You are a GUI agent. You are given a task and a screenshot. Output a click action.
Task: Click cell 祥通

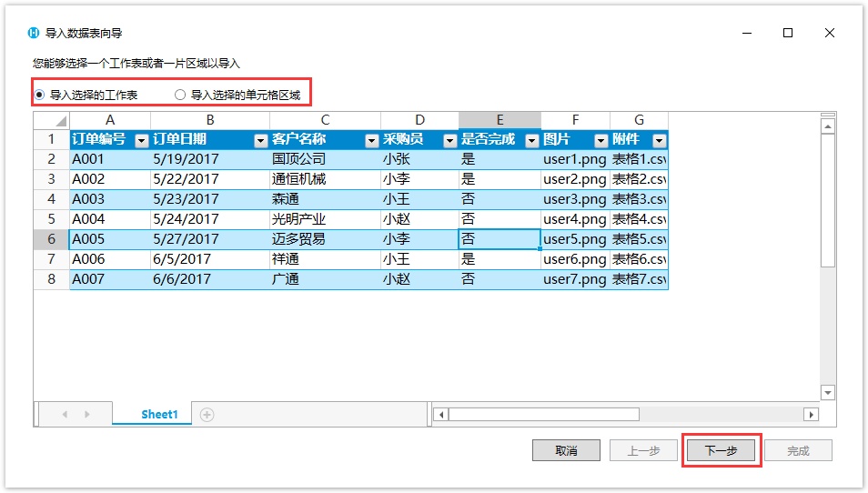click(x=325, y=259)
